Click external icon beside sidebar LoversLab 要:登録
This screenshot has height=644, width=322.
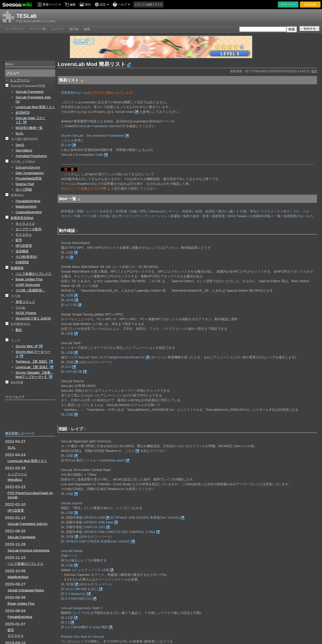52,367
